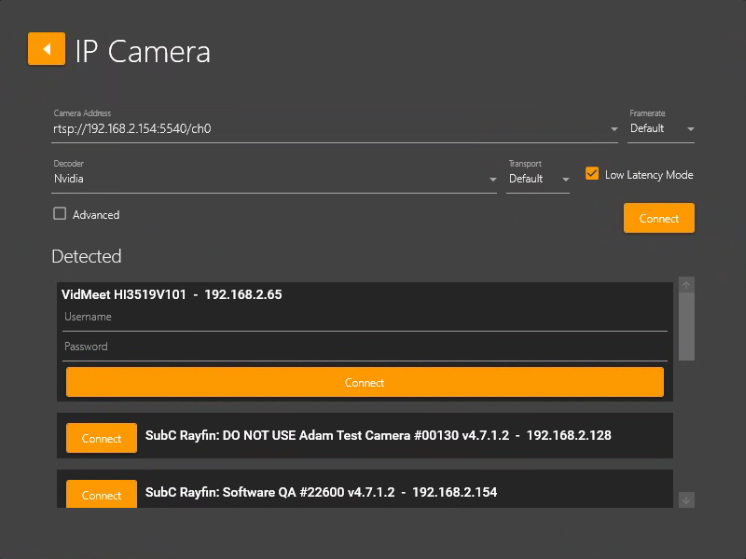
Task: Select the VidMeet HI3519V101 entry title
Action: [172, 295]
